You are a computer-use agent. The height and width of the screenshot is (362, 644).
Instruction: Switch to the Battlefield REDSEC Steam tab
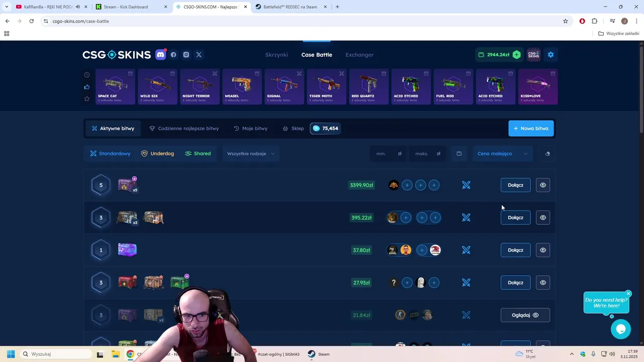click(290, 7)
